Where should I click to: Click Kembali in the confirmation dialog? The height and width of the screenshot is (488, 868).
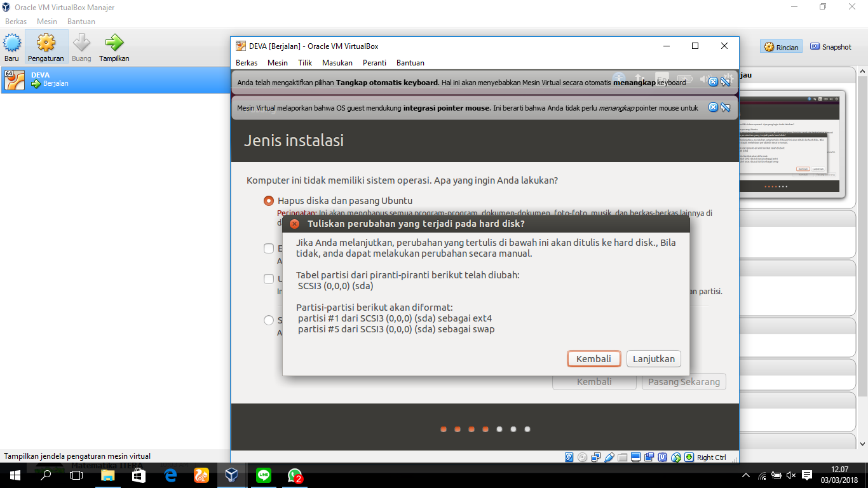(x=593, y=359)
